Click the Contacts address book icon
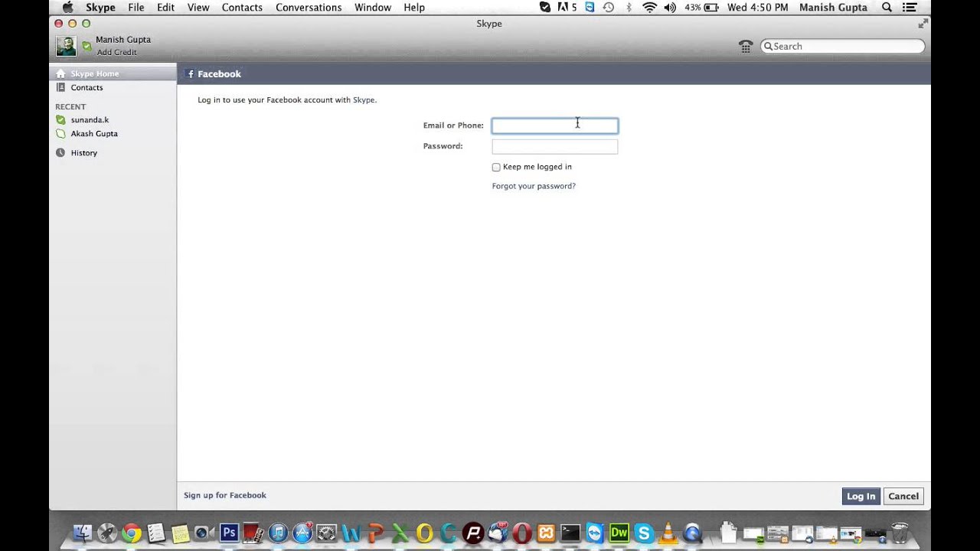Image resolution: width=980 pixels, height=551 pixels. coord(60,87)
